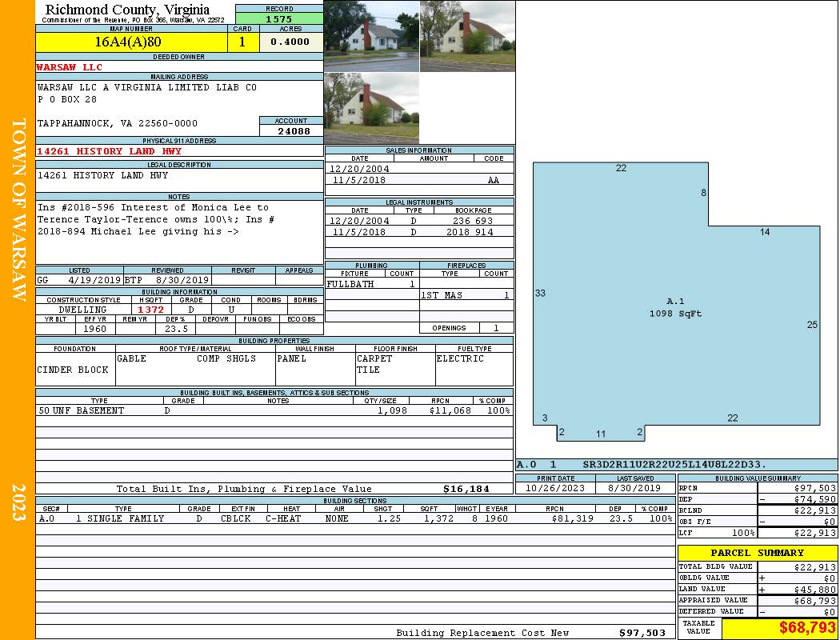
Task: Click the red taxable value $68,793
Action: pyautogui.click(x=779, y=629)
